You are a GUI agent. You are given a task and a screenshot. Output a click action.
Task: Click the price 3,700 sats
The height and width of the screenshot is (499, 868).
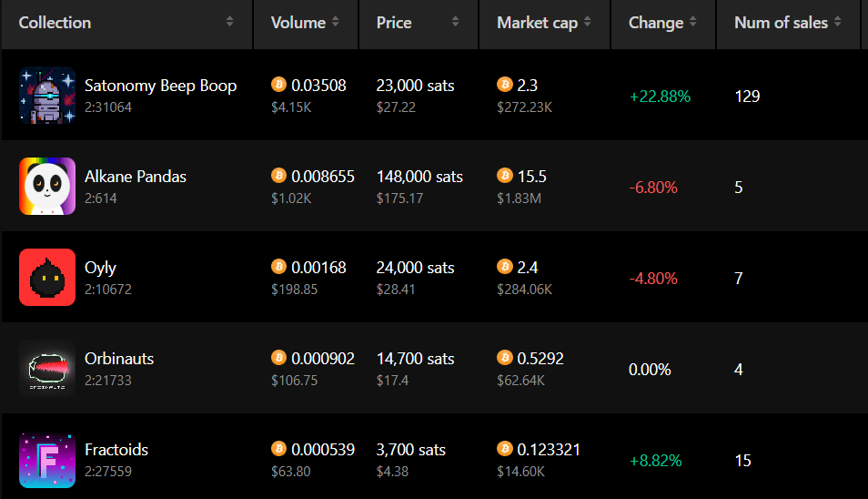point(410,450)
